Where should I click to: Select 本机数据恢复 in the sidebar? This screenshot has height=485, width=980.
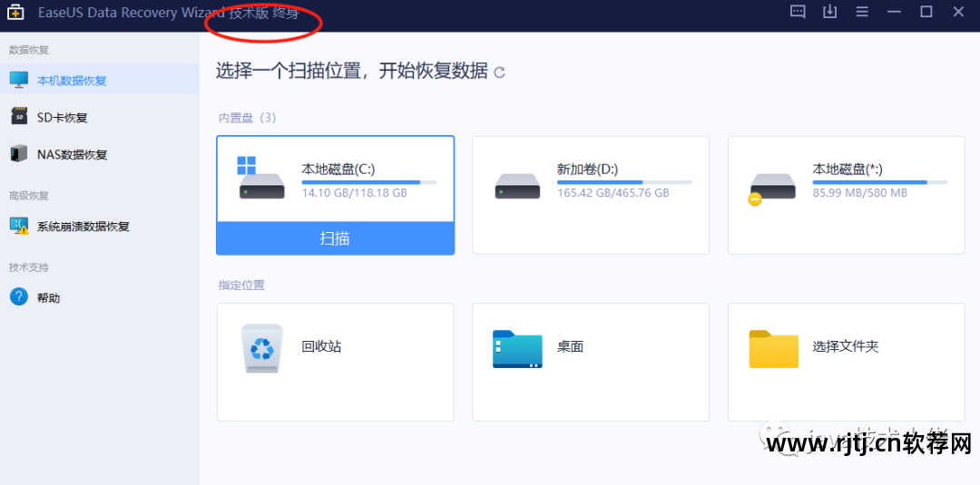click(100, 80)
